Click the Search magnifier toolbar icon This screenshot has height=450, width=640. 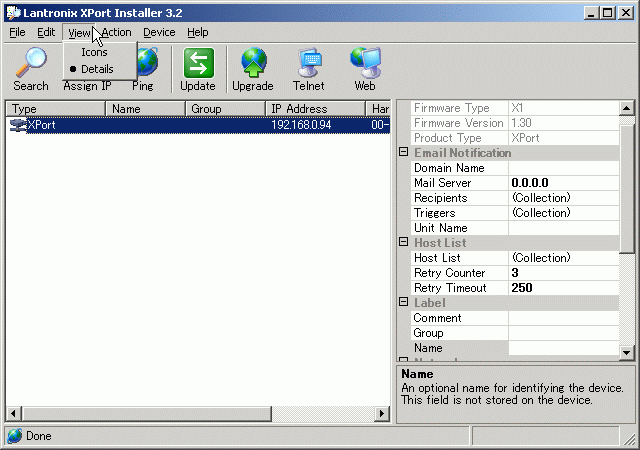tap(31, 62)
